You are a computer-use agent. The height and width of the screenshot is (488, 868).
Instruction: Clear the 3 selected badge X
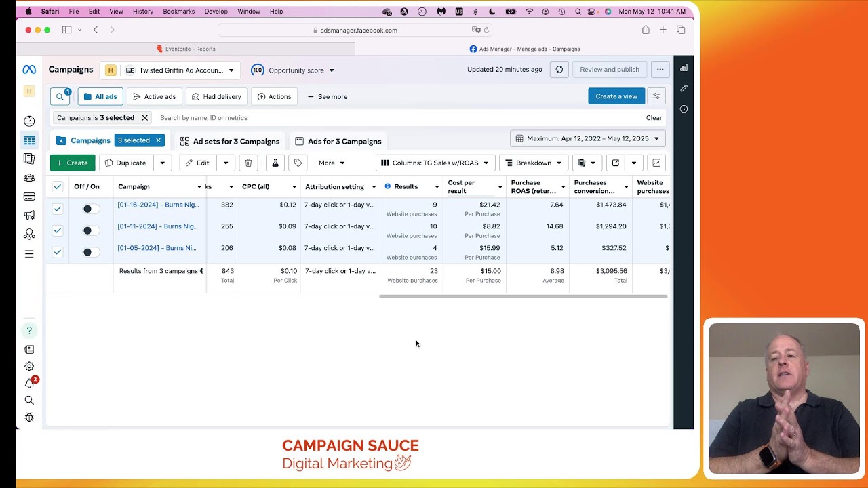pyautogui.click(x=158, y=140)
